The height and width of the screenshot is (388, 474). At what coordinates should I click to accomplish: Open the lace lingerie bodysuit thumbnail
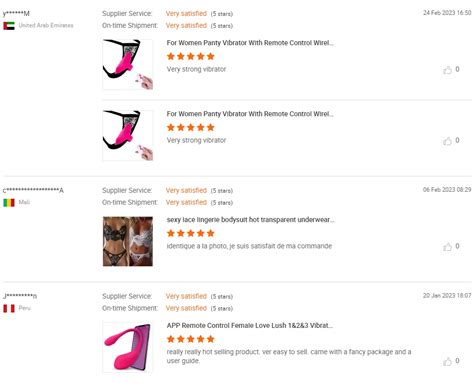tap(128, 241)
